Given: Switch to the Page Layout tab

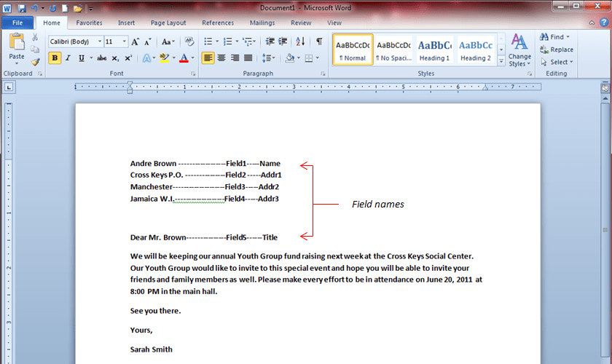Looking at the screenshot, I should click(x=168, y=23).
